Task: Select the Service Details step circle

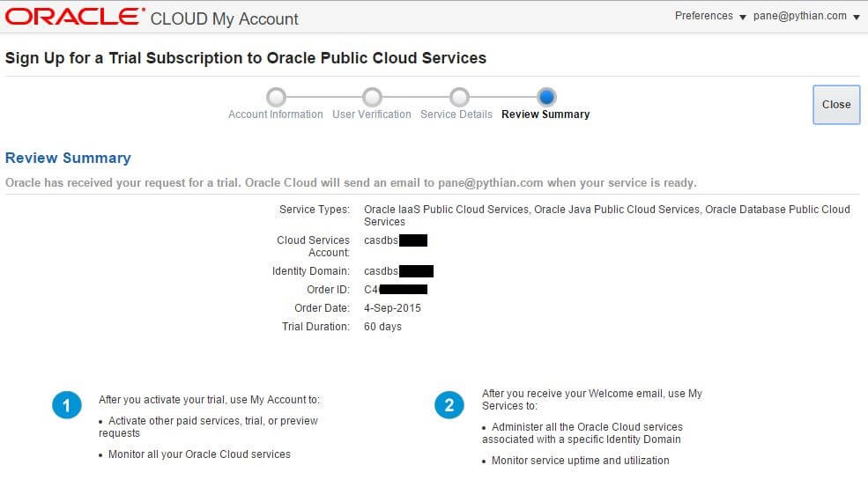Action: [458, 96]
